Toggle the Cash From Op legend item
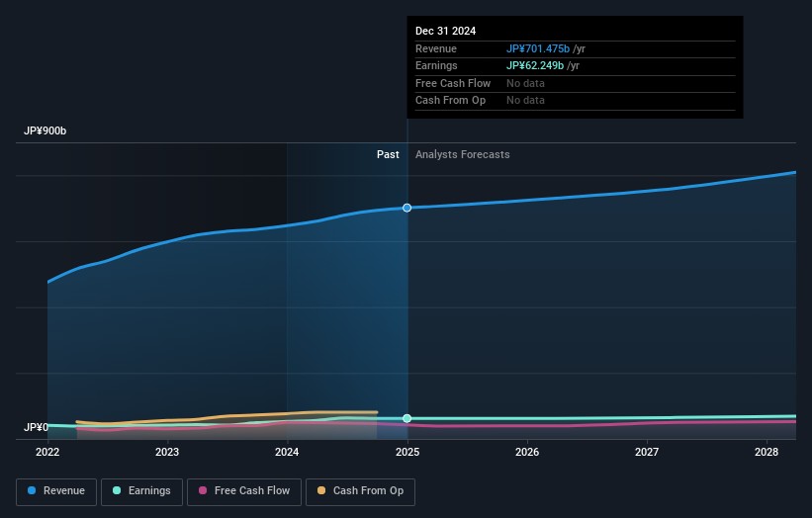This screenshot has height=518, width=812. [x=361, y=491]
